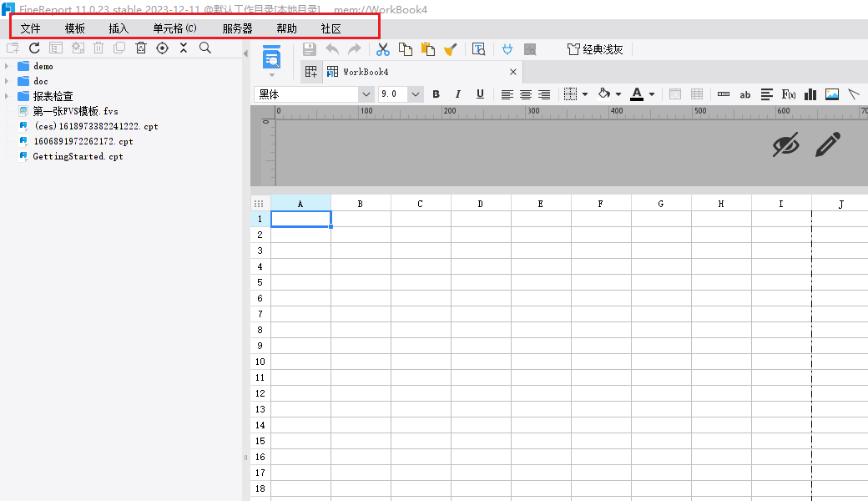Screen dimensions: 868x501
Task: Toggle italic formatting
Action: pos(458,94)
